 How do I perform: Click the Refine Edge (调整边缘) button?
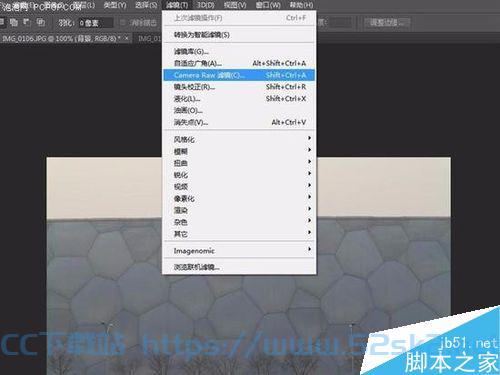[x=386, y=23]
